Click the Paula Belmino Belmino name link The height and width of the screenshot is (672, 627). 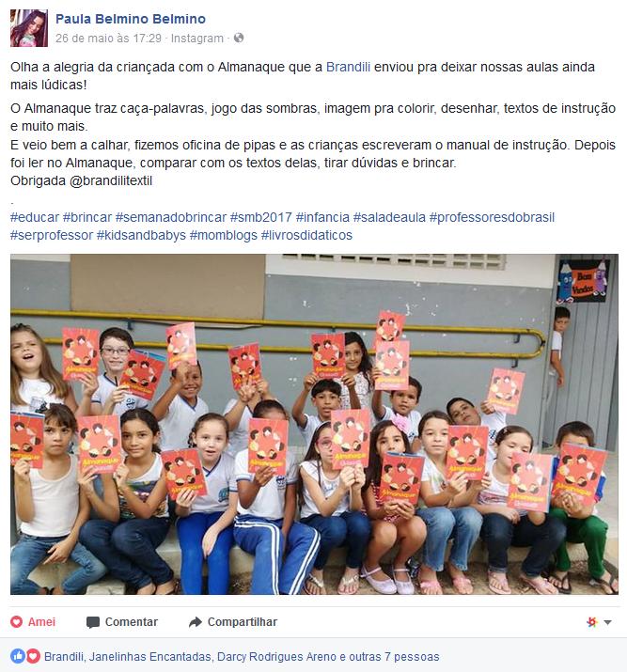click(x=131, y=19)
